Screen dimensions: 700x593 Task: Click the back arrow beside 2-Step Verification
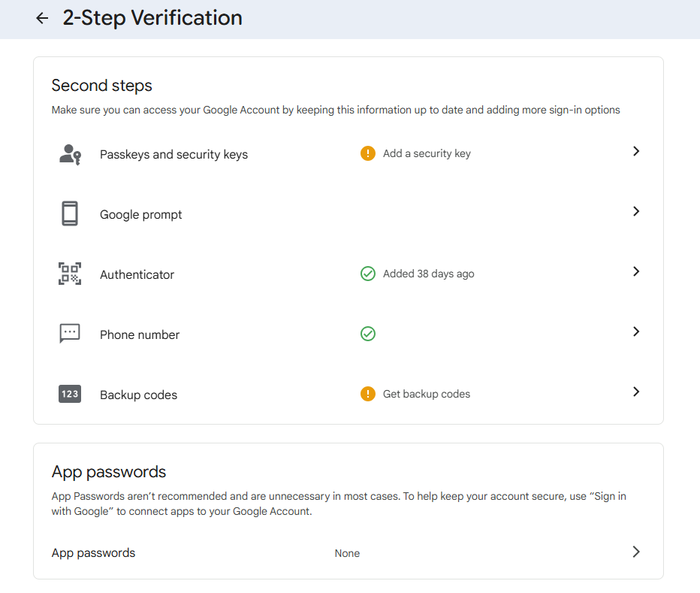click(42, 18)
